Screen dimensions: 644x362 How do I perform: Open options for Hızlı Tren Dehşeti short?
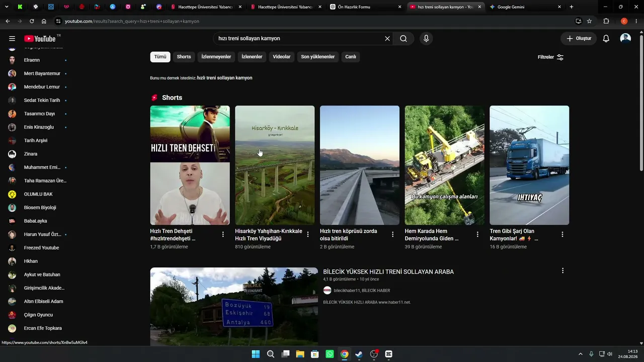click(223, 234)
